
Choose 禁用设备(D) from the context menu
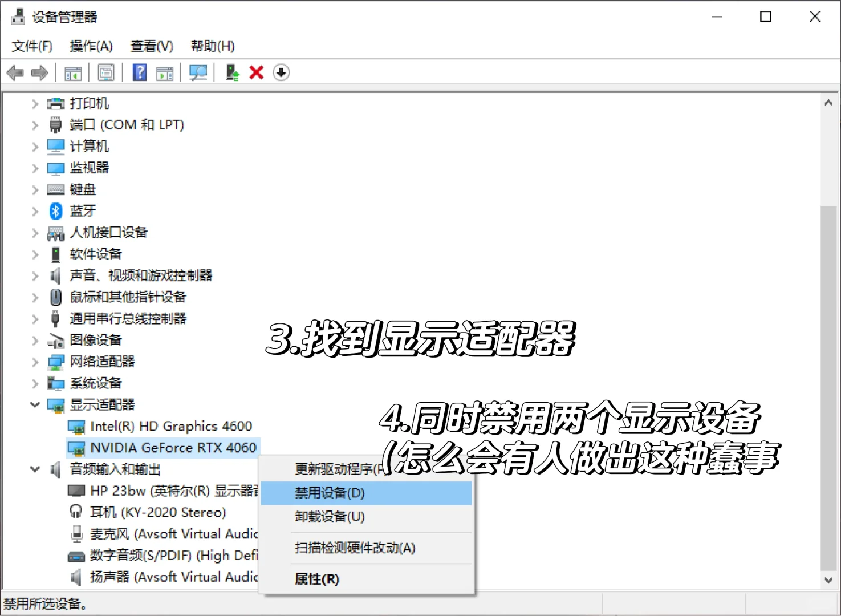pyautogui.click(x=367, y=493)
